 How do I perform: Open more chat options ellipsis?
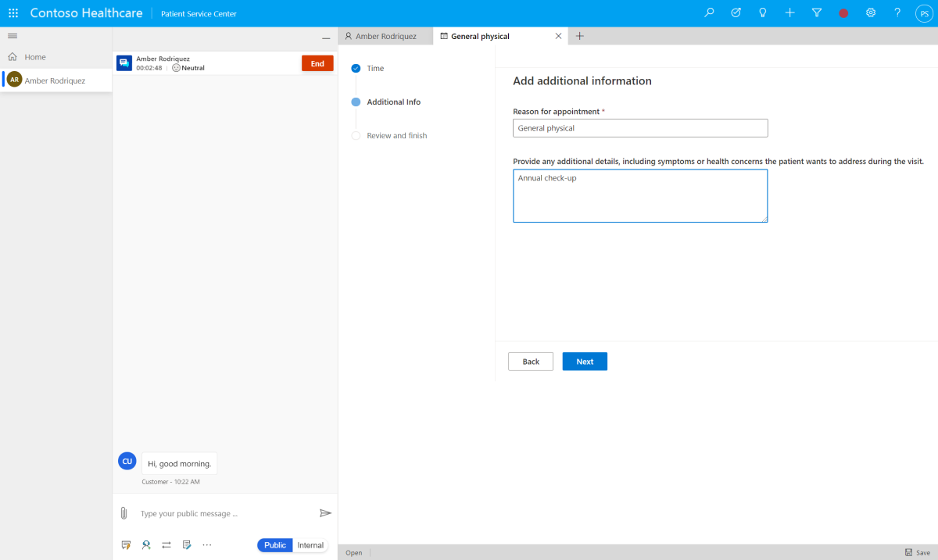point(207,545)
